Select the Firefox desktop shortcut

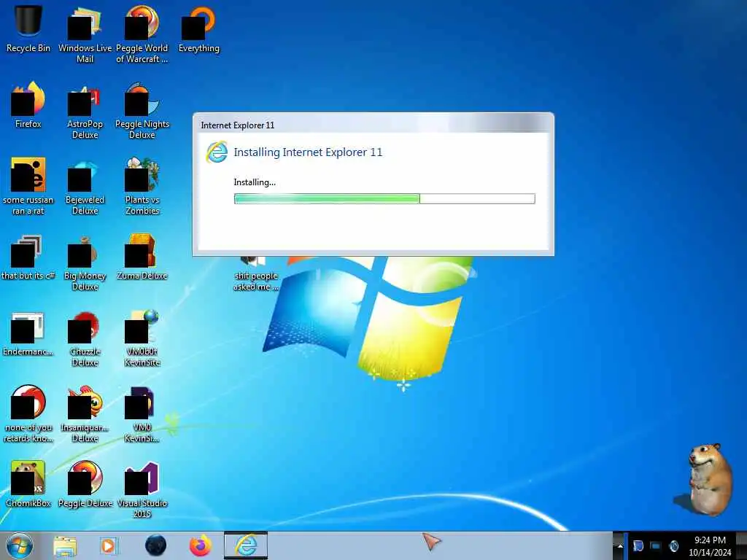pyautogui.click(x=28, y=105)
